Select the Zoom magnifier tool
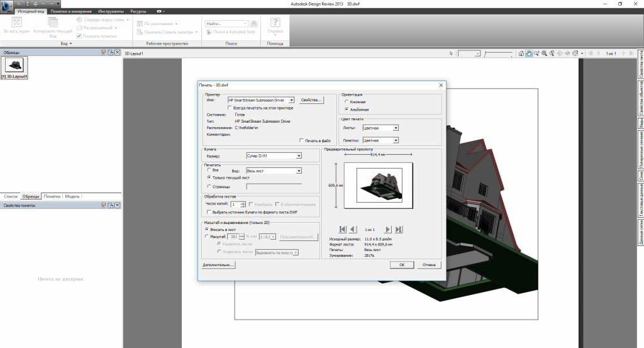This screenshot has width=644, height=348. coord(536,53)
